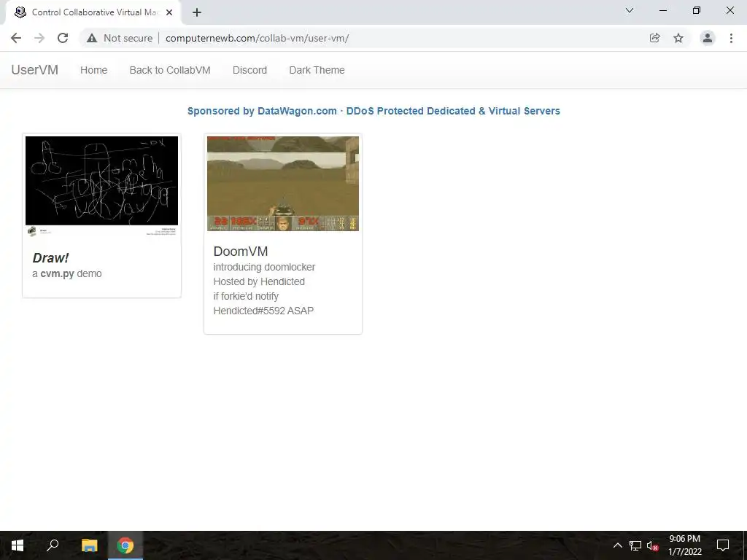Click the 'a cvm.py demo' description

click(x=67, y=274)
